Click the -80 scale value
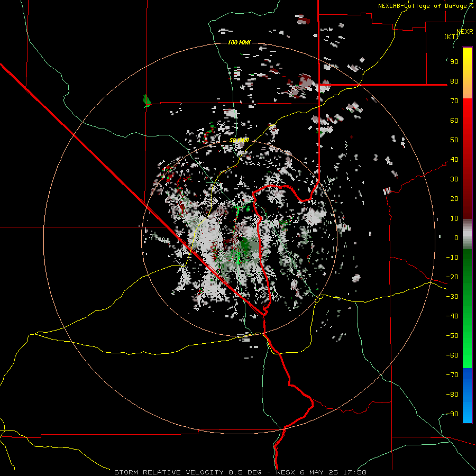Viewport: 476px width, 476px height. (452, 395)
